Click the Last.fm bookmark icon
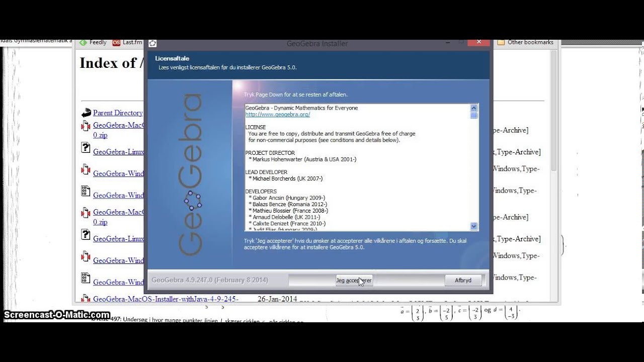The image size is (644, 362). (116, 42)
